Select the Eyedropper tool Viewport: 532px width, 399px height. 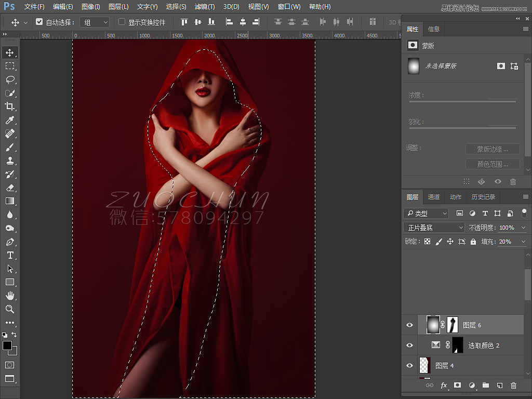click(x=10, y=120)
